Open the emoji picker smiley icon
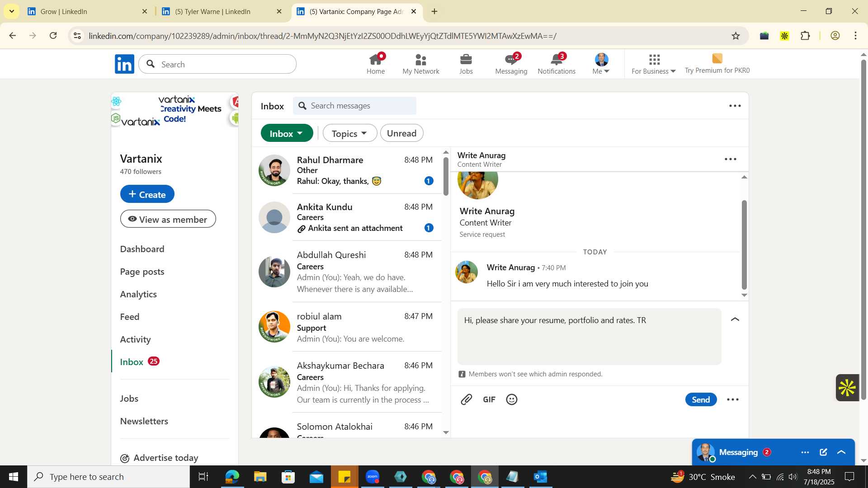 point(512,399)
